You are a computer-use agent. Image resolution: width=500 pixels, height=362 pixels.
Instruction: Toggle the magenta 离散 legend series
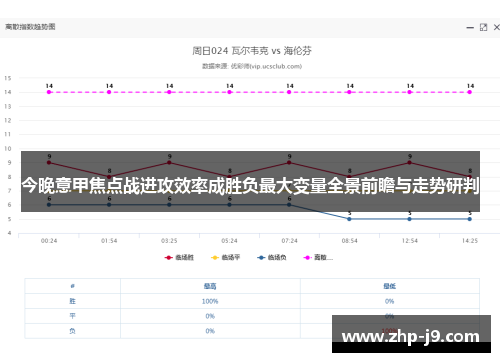click(318, 257)
